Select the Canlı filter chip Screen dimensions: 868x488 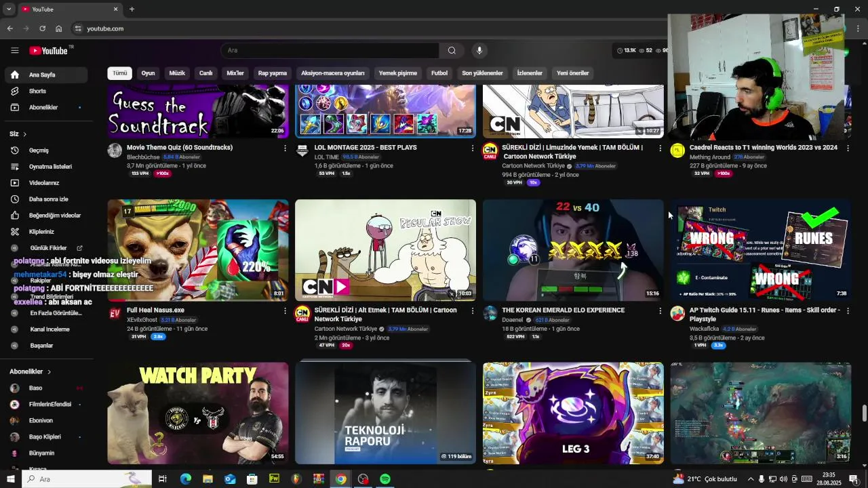pyautogui.click(x=205, y=73)
